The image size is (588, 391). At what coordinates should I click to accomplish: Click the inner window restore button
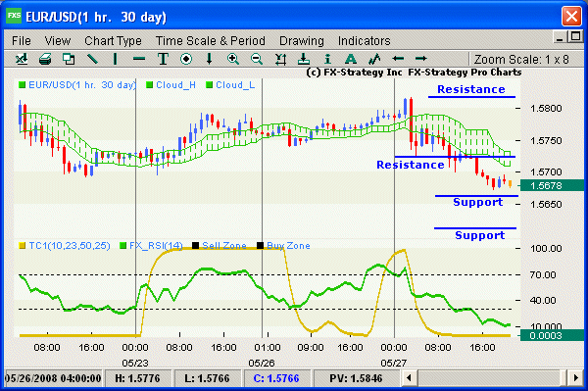[x=575, y=36]
